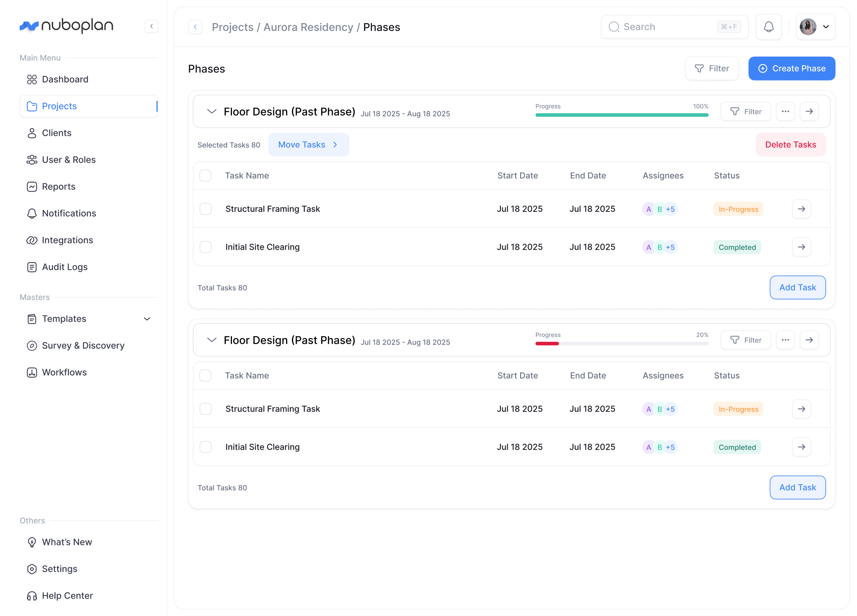857x616 pixels.
Task: Click the breadcrumb back arrow button
Action: pos(195,27)
